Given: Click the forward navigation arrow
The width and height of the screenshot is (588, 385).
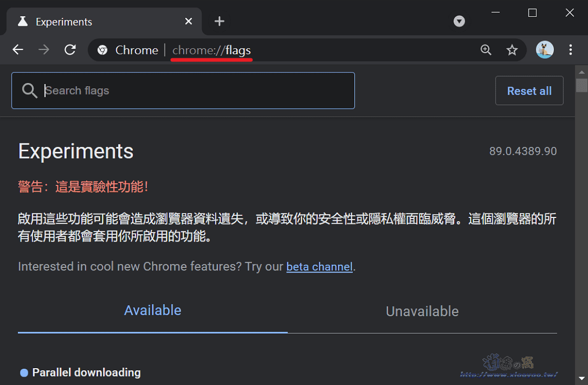Looking at the screenshot, I should click(44, 49).
